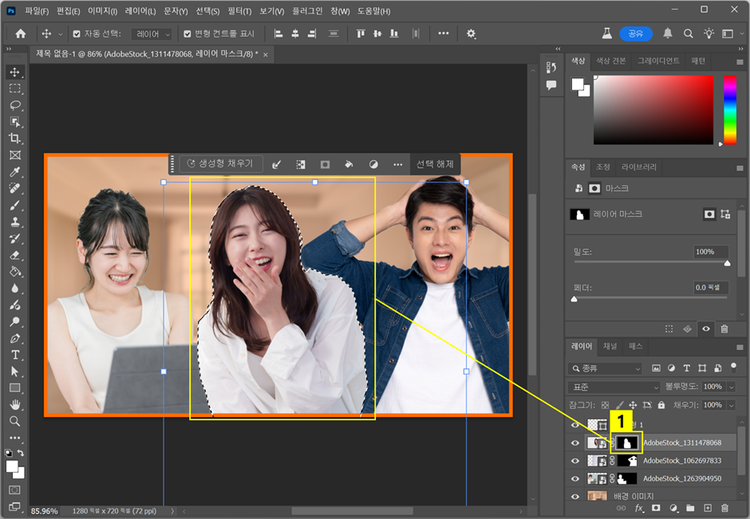Image resolution: width=750 pixels, height=519 pixels.
Task: Open the 레이어 auto-select target dropdown
Action: pos(153,34)
